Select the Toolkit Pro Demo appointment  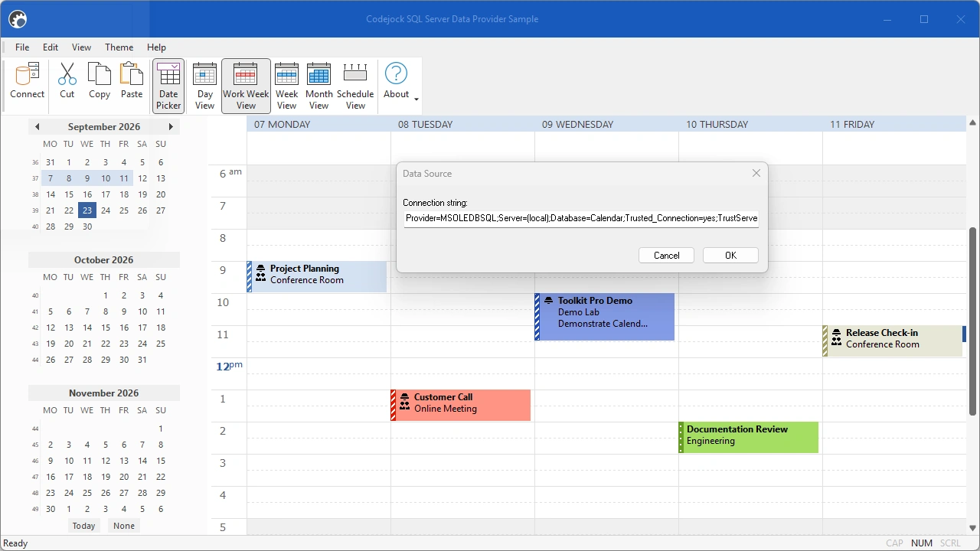[x=605, y=317]
